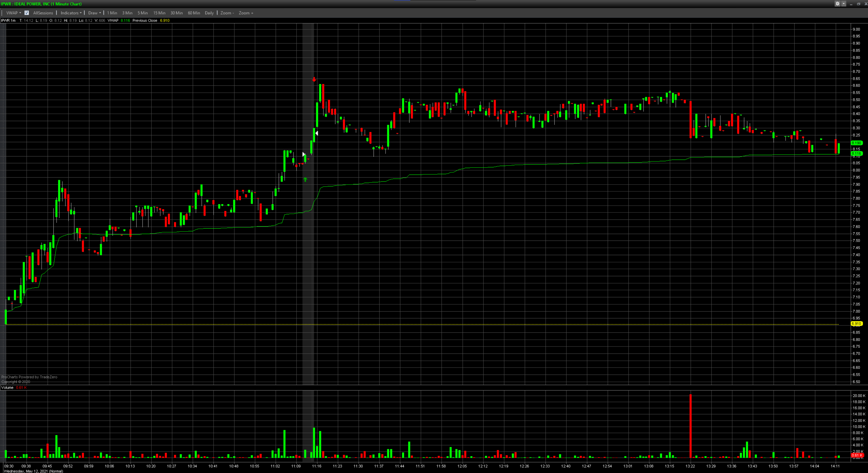
Task: Open the Draw tools menu
Action: [94, 13]
